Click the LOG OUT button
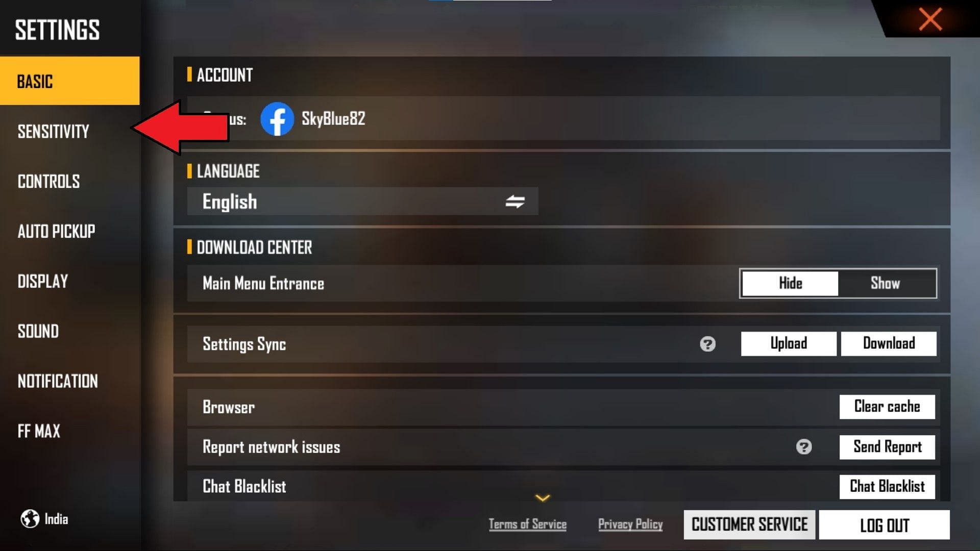Viewport: 980px width, 551px height. coord(883,525)
